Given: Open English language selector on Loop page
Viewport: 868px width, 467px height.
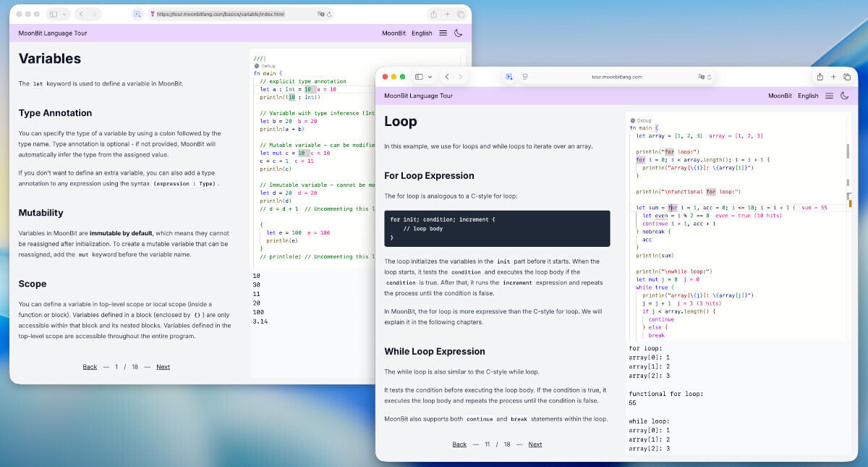Looking at the screenshot, I should click(808, 96).
